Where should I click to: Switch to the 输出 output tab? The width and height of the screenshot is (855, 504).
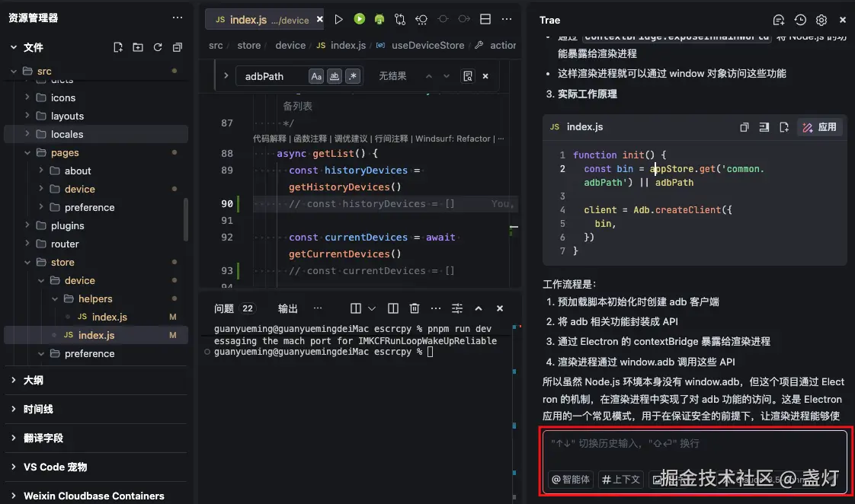287,308
